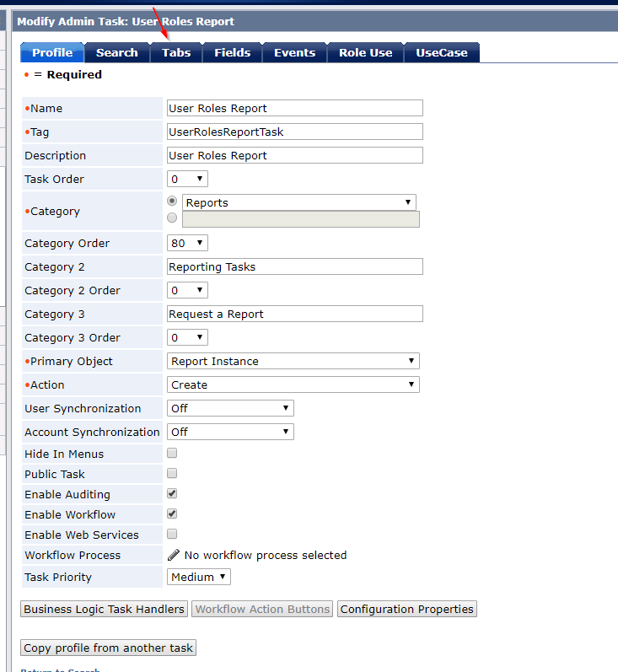The image size is (618, 672).
Task: Open the Fields tab
Action: 232,52
